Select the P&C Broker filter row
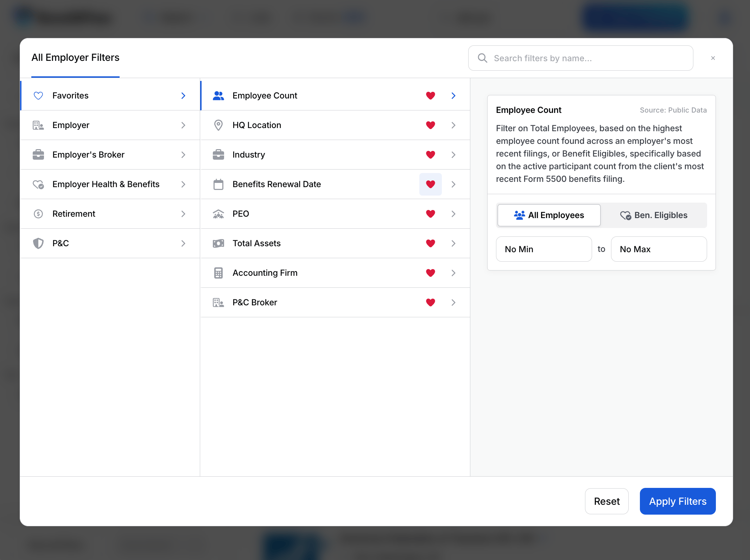Viewport: 750px width, 560px height. (x=335, y=303)
